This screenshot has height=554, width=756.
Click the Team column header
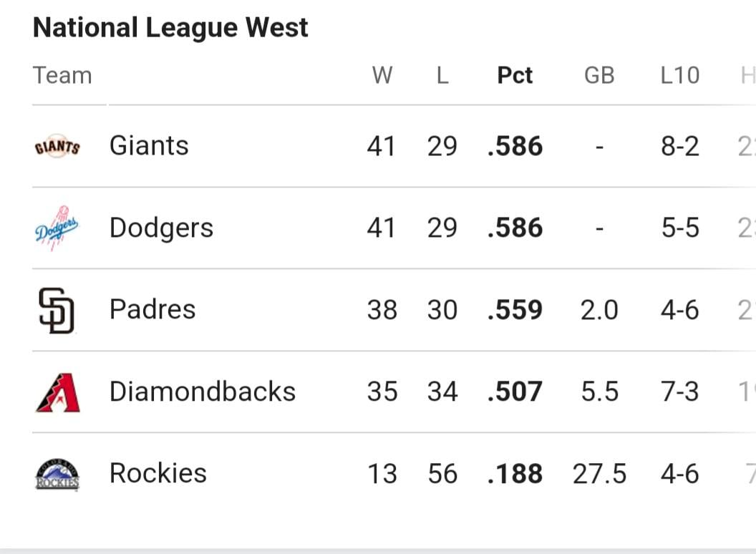[x=62, y=75]
